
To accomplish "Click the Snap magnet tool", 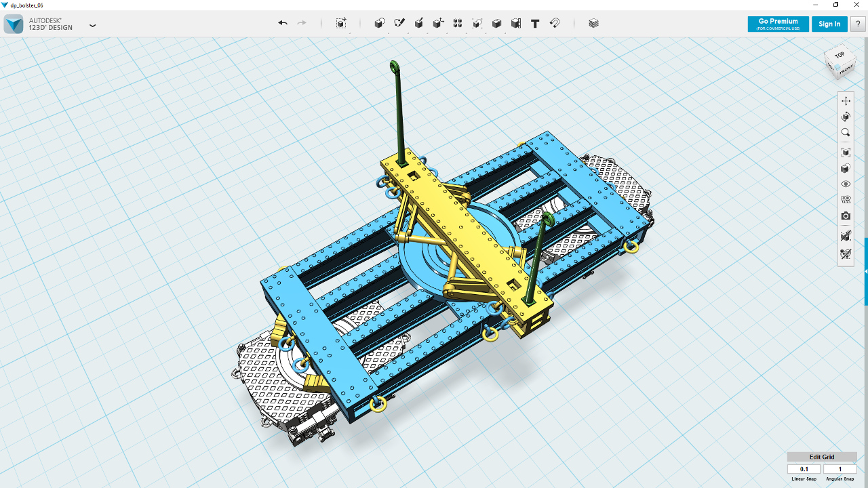I will [x=555, y=23].
